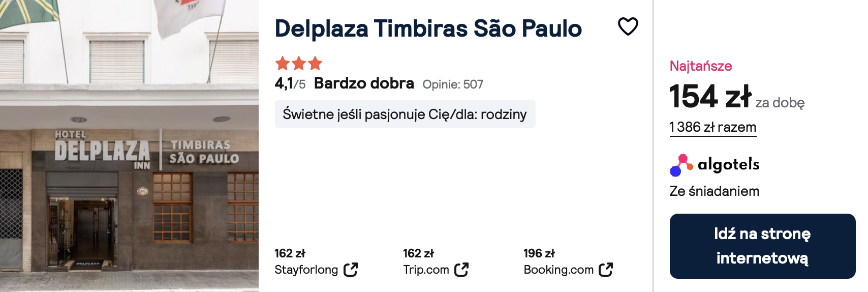Viewport: 868px width, 292px height.
Task: Open Stayforlong external link icon
Action: tap(351, 270)
